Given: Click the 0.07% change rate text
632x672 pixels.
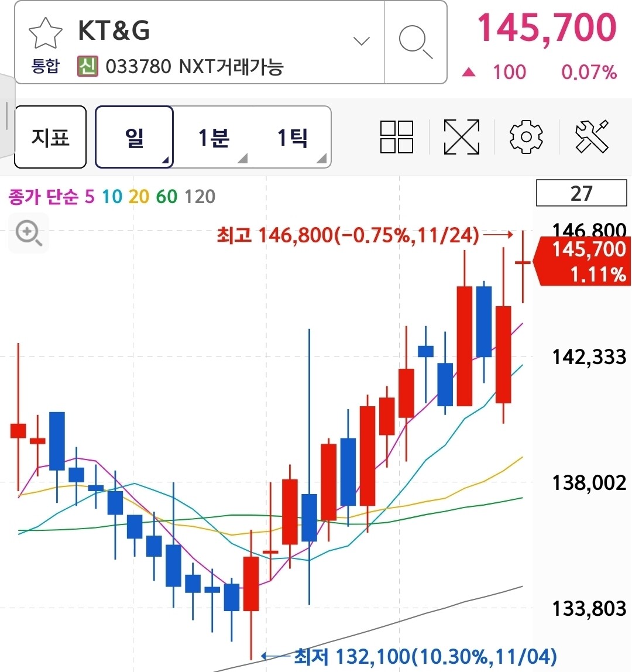Looking at the screenshot, I should (589, 73).
